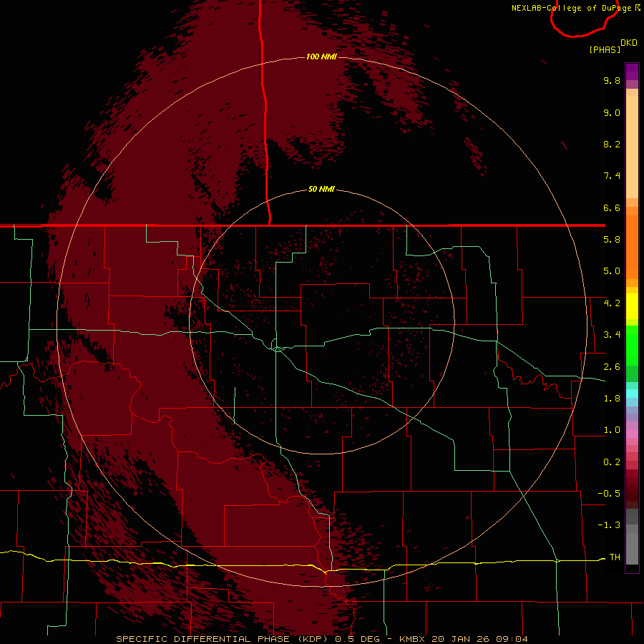Pick the dark orange color bar segment

(x=632, y=246)
